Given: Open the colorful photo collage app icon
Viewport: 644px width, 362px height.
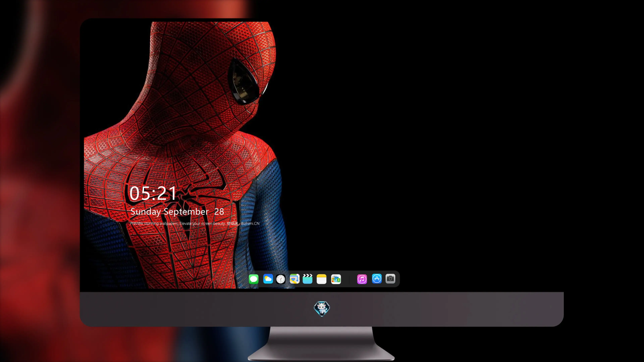Looking at the screenshot, I should point(336,279).
